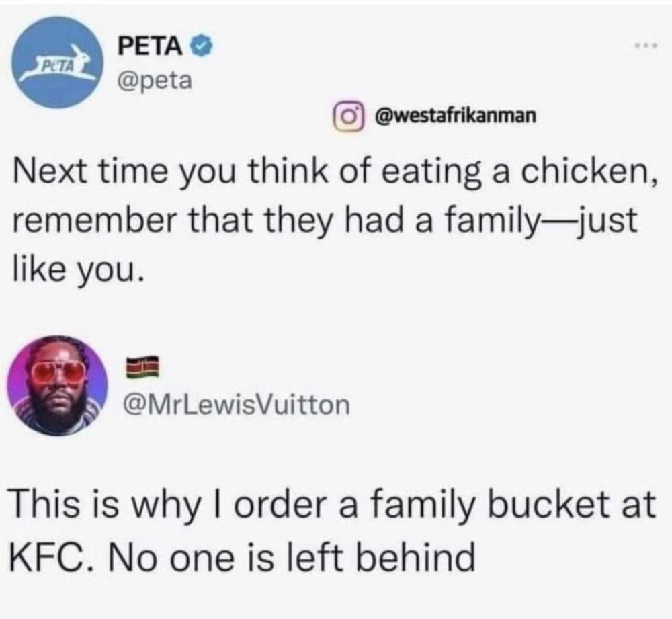The height and width of the screenshot is (619, 672).
Task: Open the @westafrikanman watermark handle
Action: point(456,115)
